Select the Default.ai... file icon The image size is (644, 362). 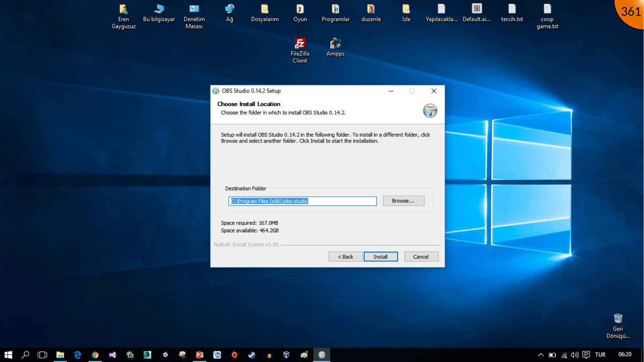[477, 13]
